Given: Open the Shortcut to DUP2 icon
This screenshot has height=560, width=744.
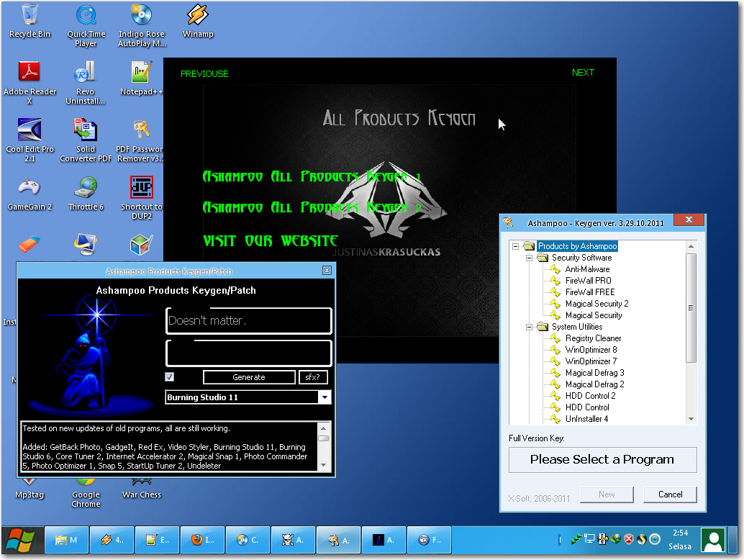Looking at the screenshot, I should coord(142,199).
